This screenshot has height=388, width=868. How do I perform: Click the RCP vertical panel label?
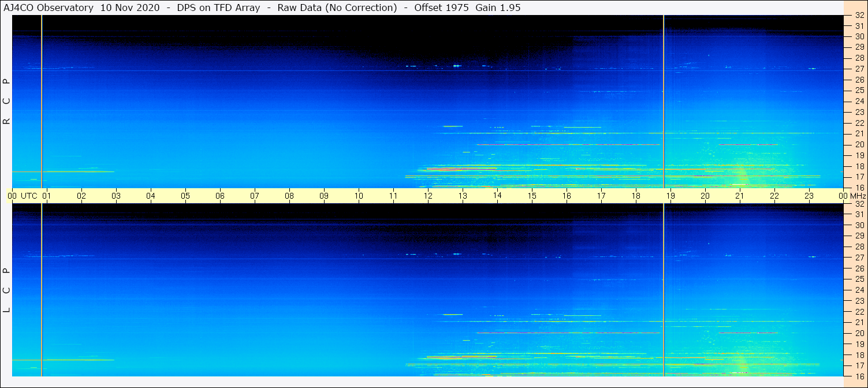7,102
